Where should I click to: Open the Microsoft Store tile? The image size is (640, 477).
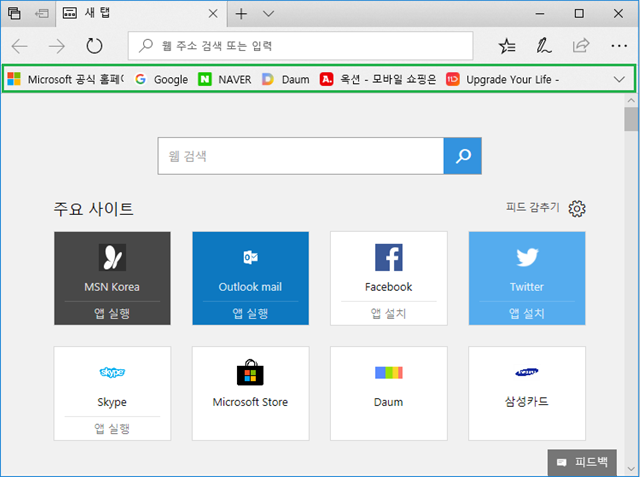[x=251, y=393]
